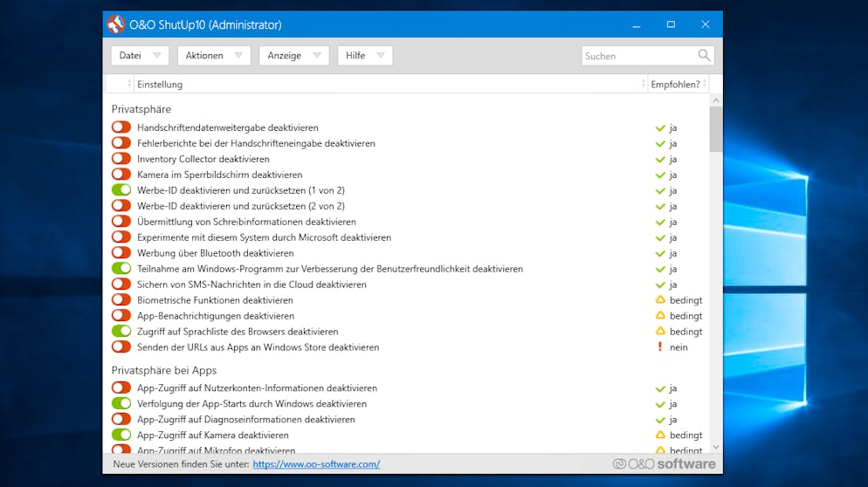Click green checkmark for Inventory Collector row

click(660, 160)
